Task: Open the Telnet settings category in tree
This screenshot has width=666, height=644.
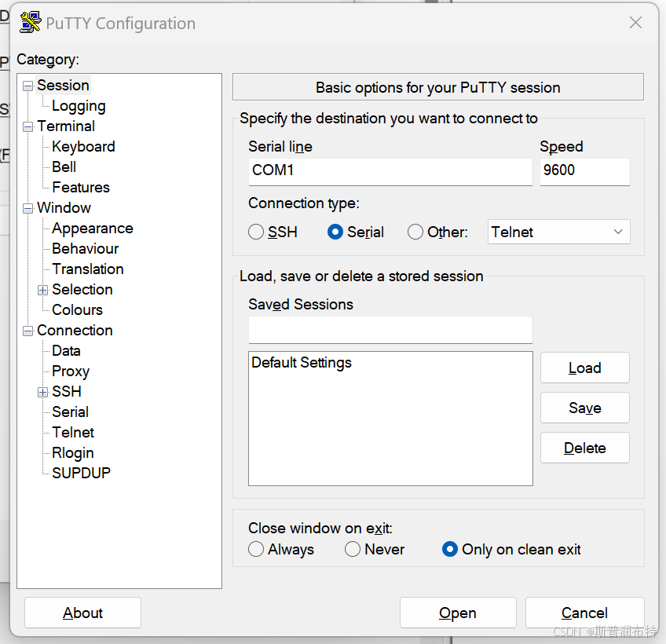Action: coord(72,432)
